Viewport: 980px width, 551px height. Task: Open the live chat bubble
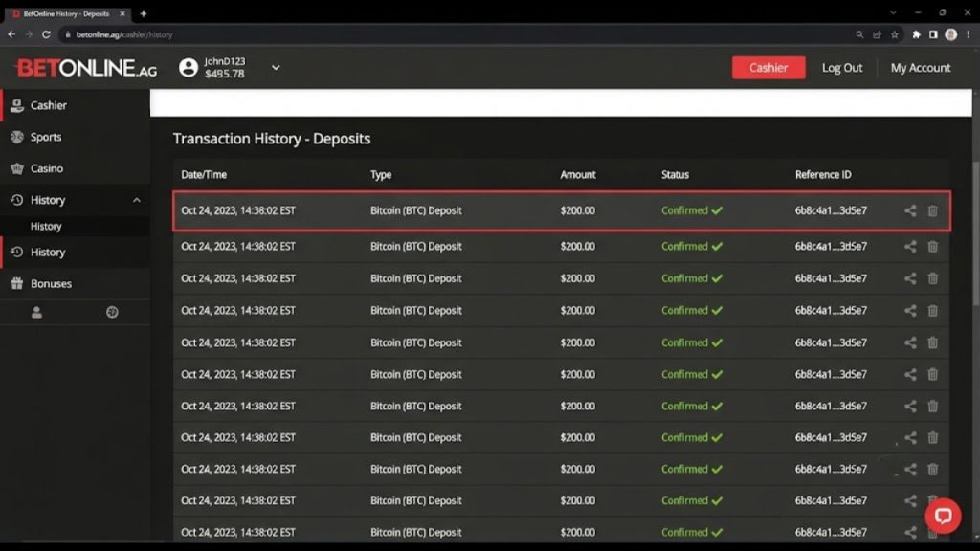(943, 516)
